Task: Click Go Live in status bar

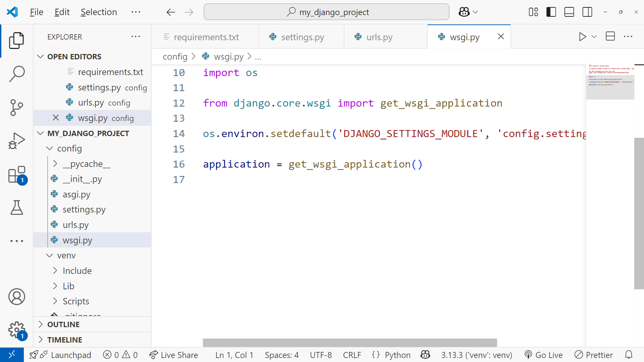Action: 544,355
